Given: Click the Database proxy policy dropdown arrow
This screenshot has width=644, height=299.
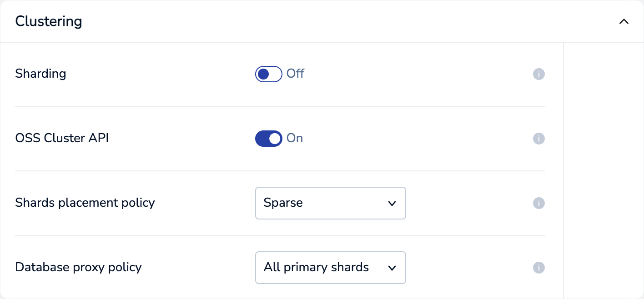Looking at the screenshot, I should pyautogui.click(x=392, y=268).
